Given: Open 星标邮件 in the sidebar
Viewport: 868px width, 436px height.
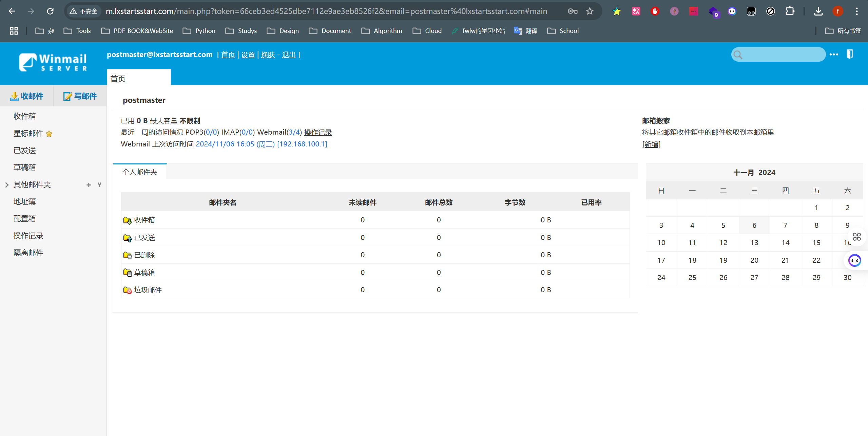Looking at the screenshot, I should (x=28, y=134).
